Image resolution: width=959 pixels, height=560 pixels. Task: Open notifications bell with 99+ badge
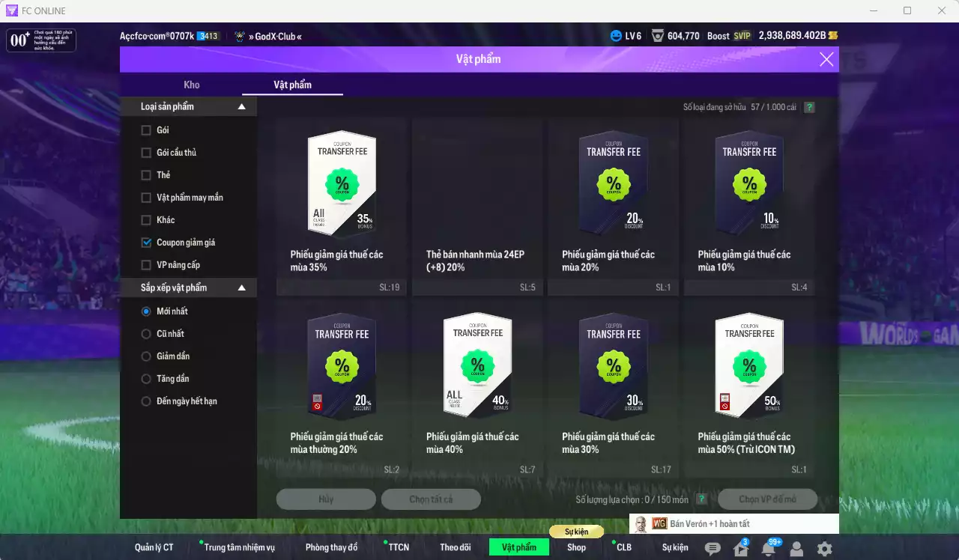768,548
